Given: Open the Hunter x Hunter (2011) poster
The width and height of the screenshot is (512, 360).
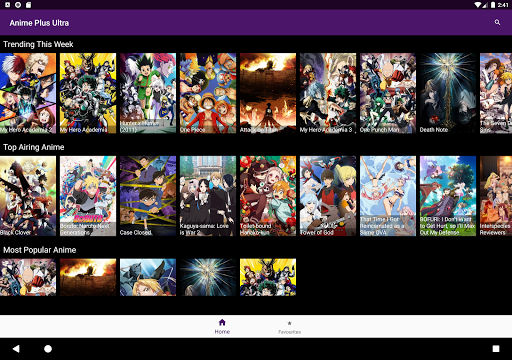Looking at the screenshot, I should click(x=148, y=93).
